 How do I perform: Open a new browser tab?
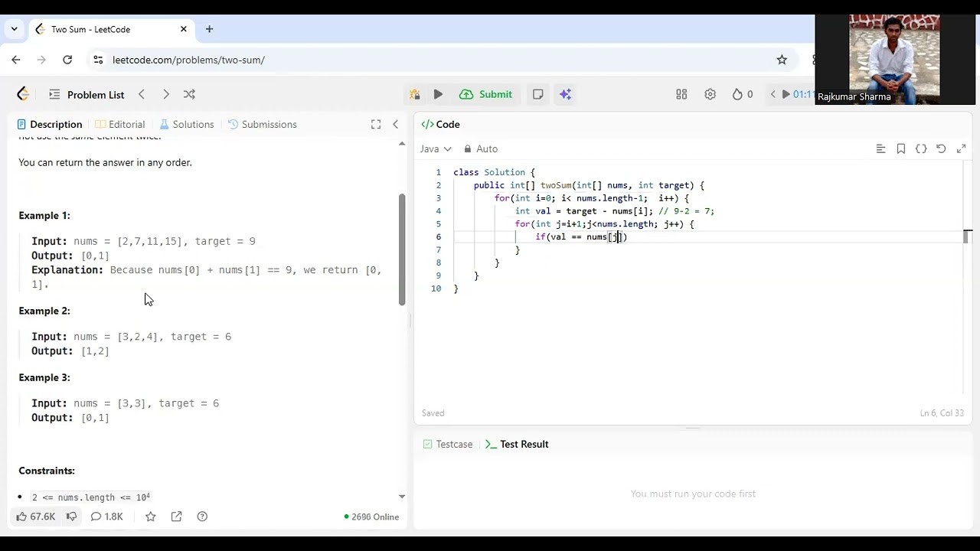209,29
